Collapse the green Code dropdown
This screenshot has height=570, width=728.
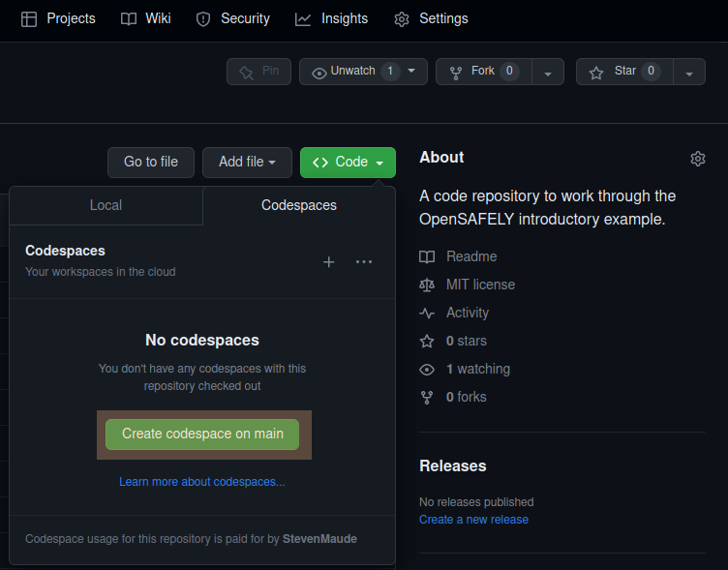(348, 163)
